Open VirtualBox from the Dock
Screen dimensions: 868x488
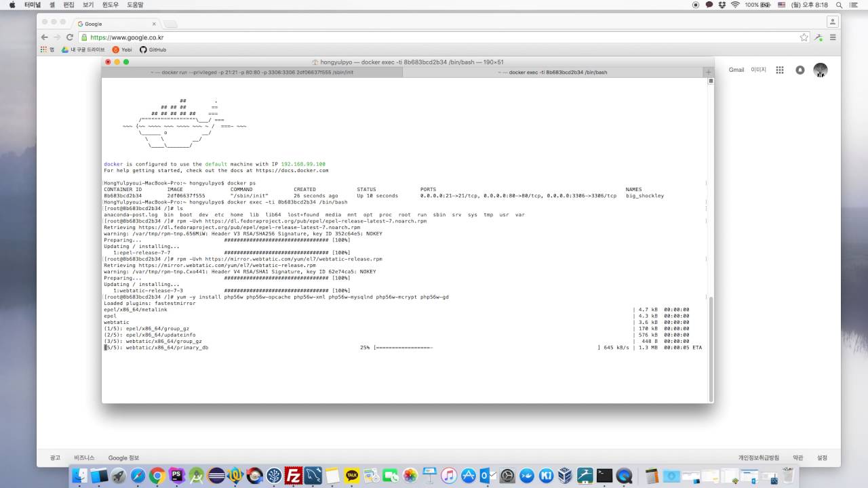pyautogui.click(x=566, y=476)
